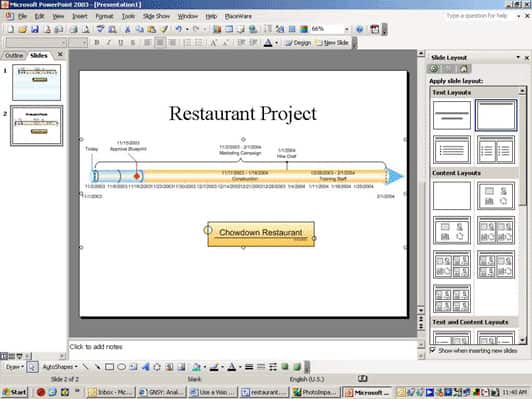
Task: Select the Rectangle drawing tool
Action: pyautogui.click(x=109, y=367)
